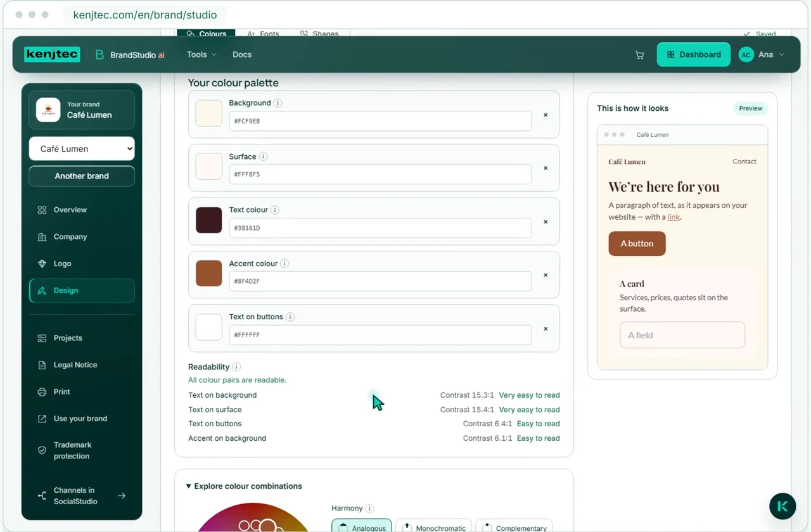This screenshot has width=811, height=532.
Task: Click the Overview grid icon in sidebar
Action: click(42, 210)
